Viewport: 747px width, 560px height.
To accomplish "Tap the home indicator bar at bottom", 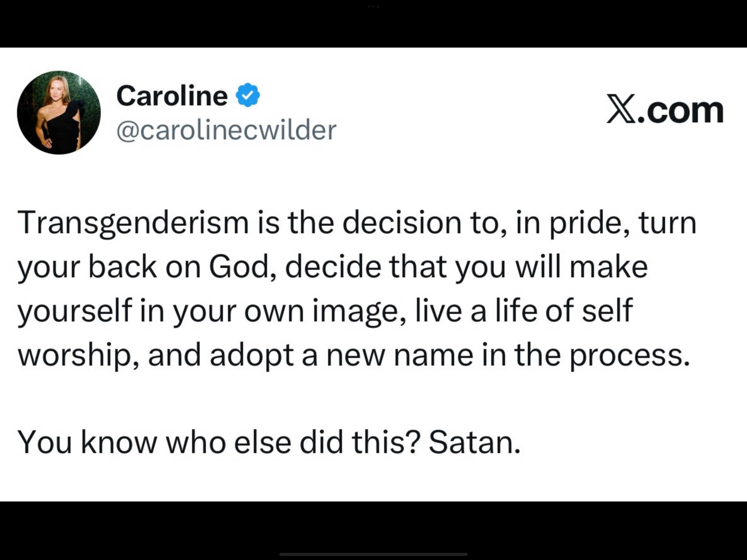I will pos(373,554).
